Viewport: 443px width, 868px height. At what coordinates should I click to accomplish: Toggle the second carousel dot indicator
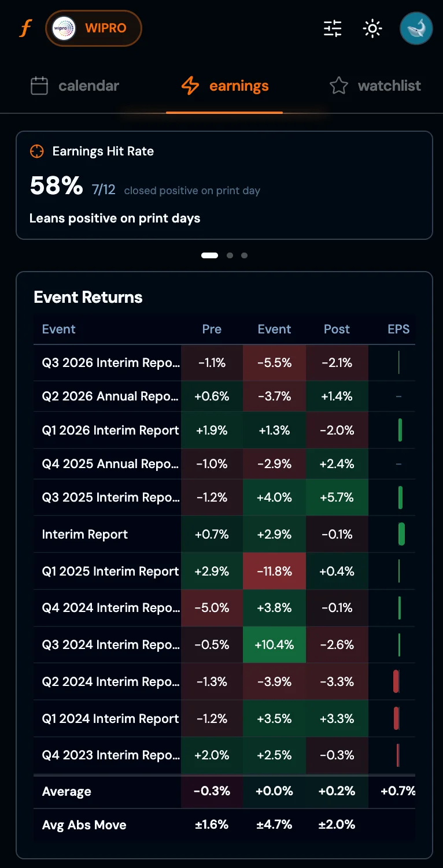pos(230,255)
